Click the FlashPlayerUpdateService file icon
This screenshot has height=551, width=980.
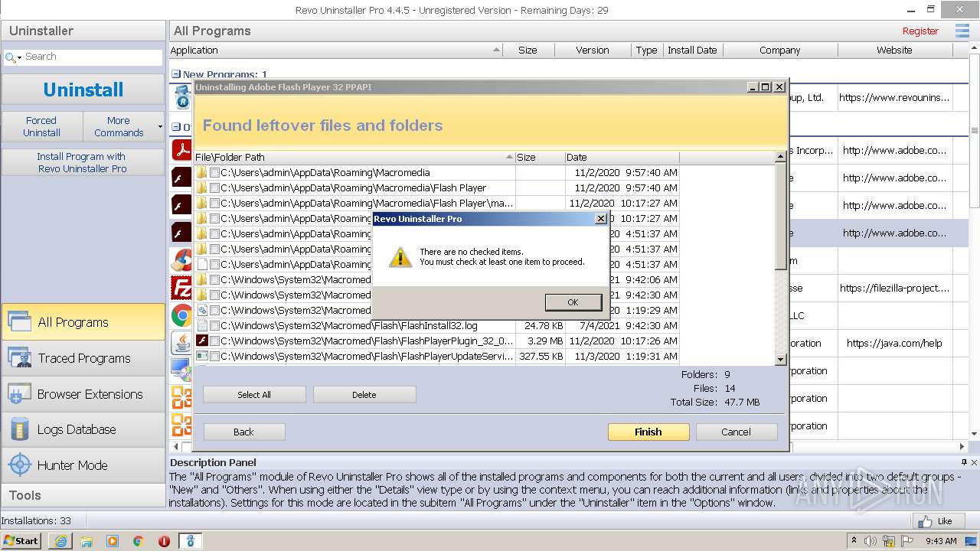(x=202, y=356)
